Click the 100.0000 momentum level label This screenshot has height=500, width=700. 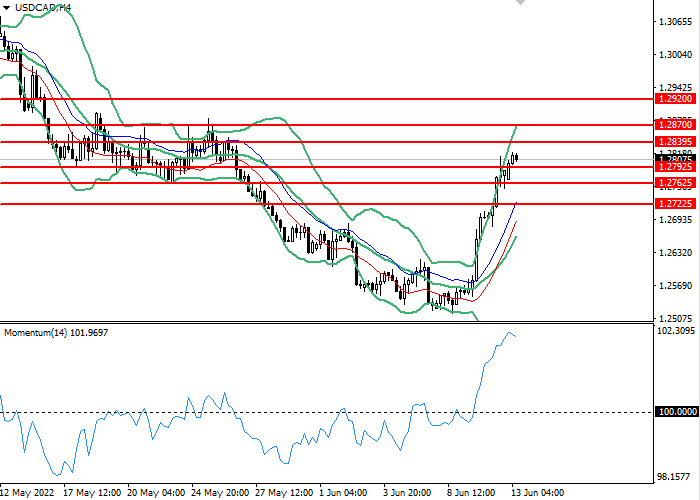[x=676, y=412]
